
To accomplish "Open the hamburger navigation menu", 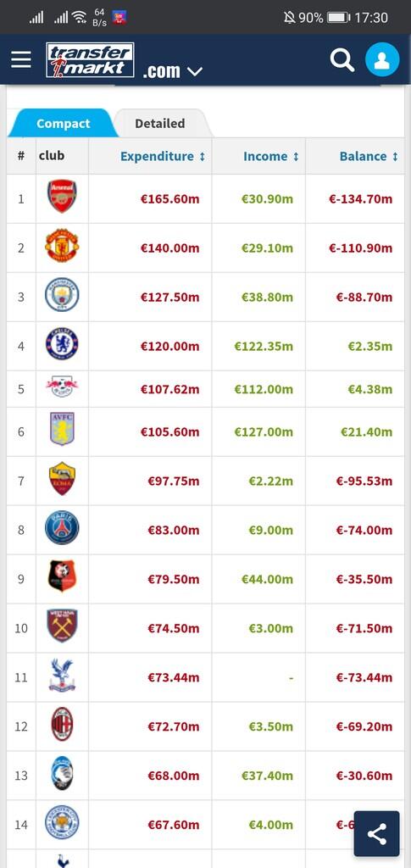I will click(21, 60).
